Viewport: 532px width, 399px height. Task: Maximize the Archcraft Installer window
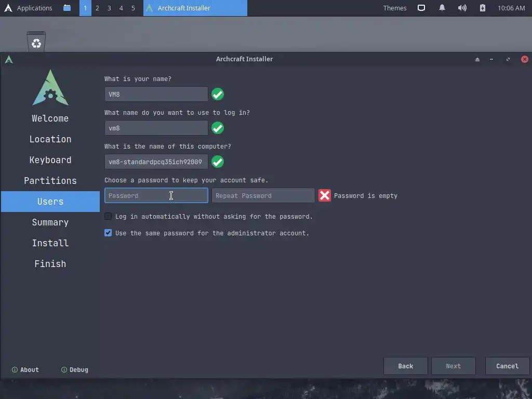(x=508, y=59)
